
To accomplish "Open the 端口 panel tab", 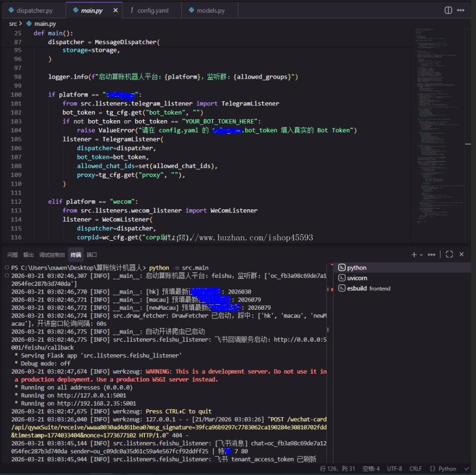I will click(x=92, y=255).
